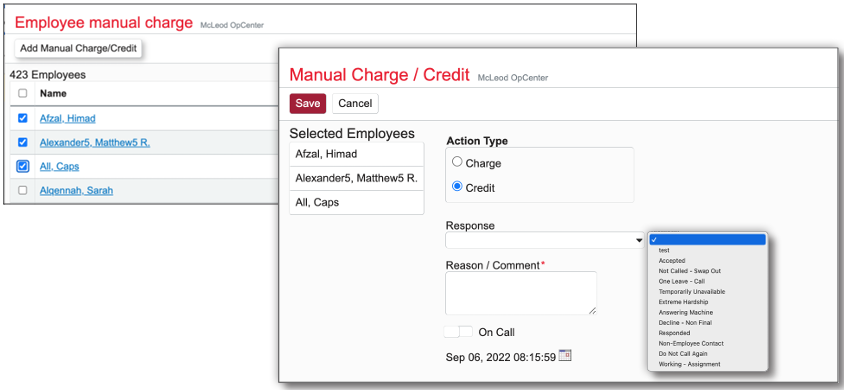Toggle the On Call switch
The height and width of the screenshot is (390, 844).
pos(458,332)
